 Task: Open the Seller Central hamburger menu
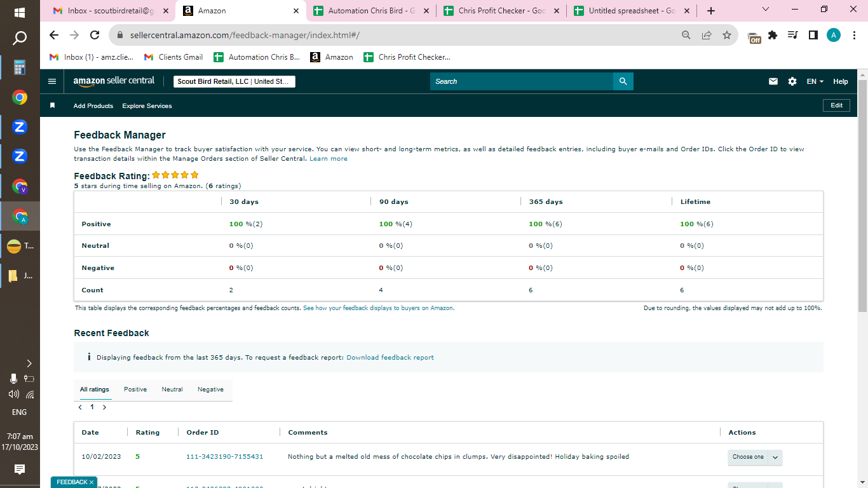coord(52,81)
